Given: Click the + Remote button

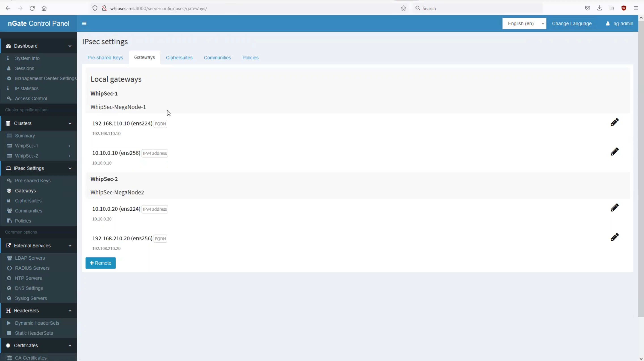Looking at the screenshot, I should (x=100, y=263).
